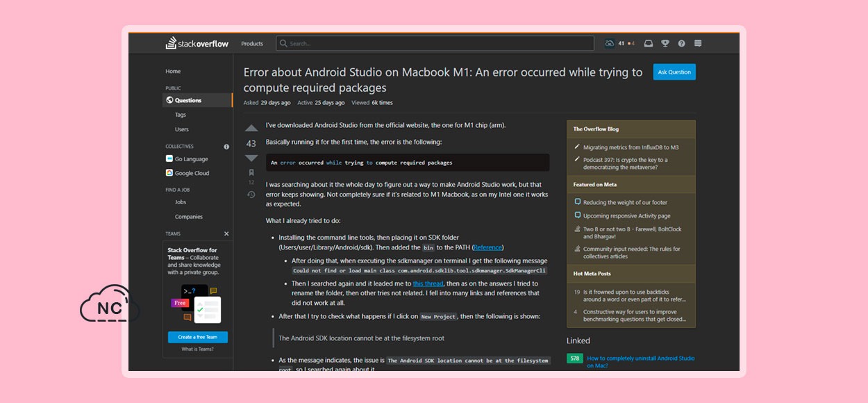Image resolution: width=868 pixels, height=403 pixels.
Task: Click the vote count 43
Action: click(251, 144)
